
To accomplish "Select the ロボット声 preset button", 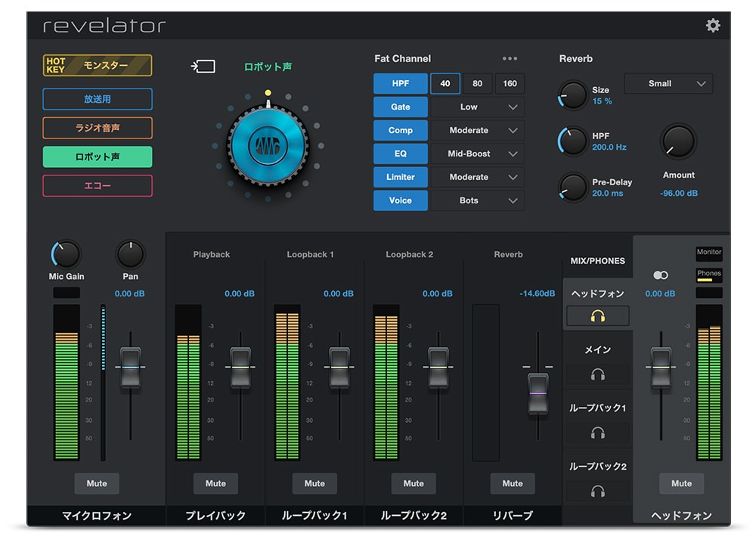I will point(98,157).
